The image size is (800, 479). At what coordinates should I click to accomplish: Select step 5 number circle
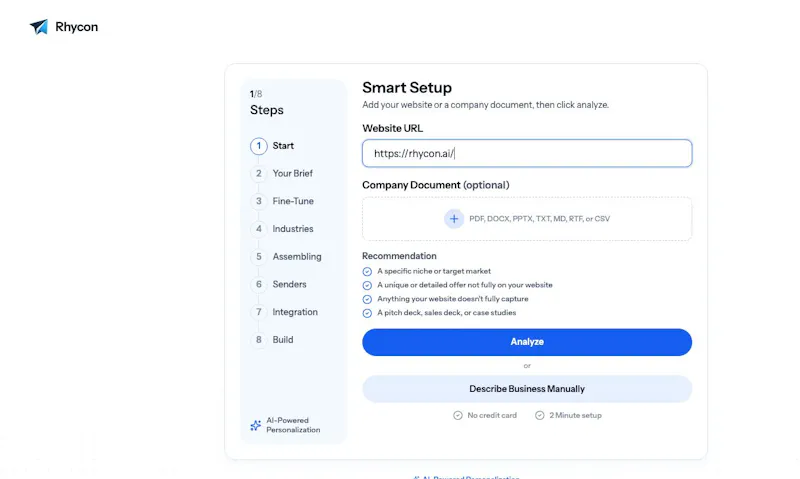coord(259,257)
